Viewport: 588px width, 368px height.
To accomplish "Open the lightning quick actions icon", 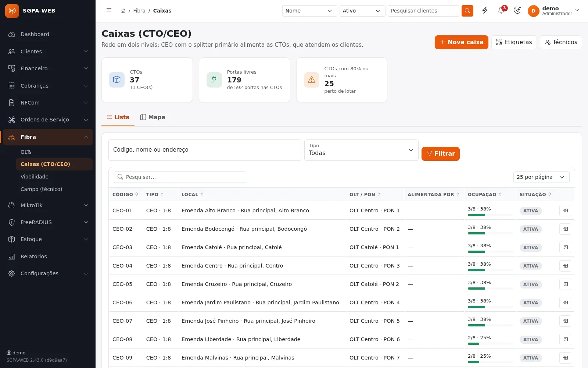I will pos(485,11).
